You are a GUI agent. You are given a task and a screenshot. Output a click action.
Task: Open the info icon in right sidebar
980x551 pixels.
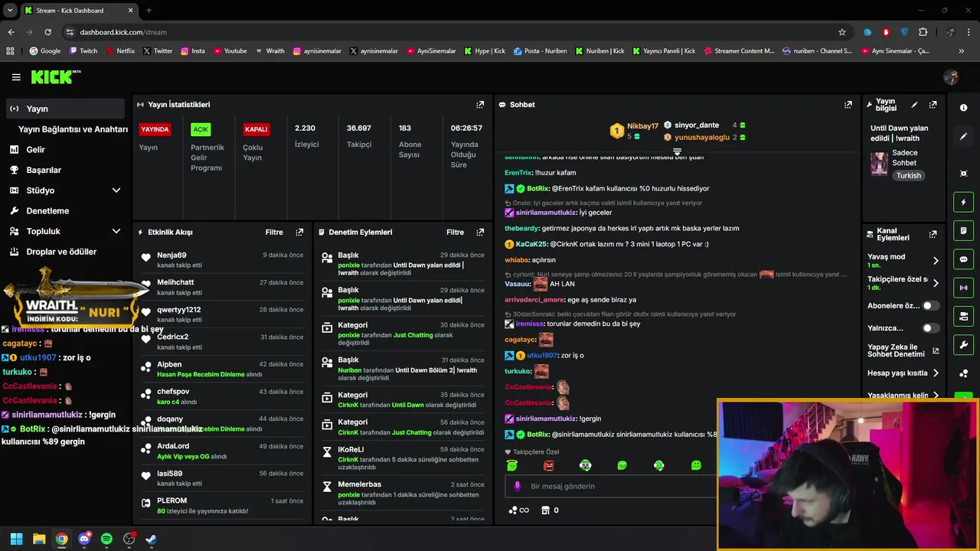963,108
